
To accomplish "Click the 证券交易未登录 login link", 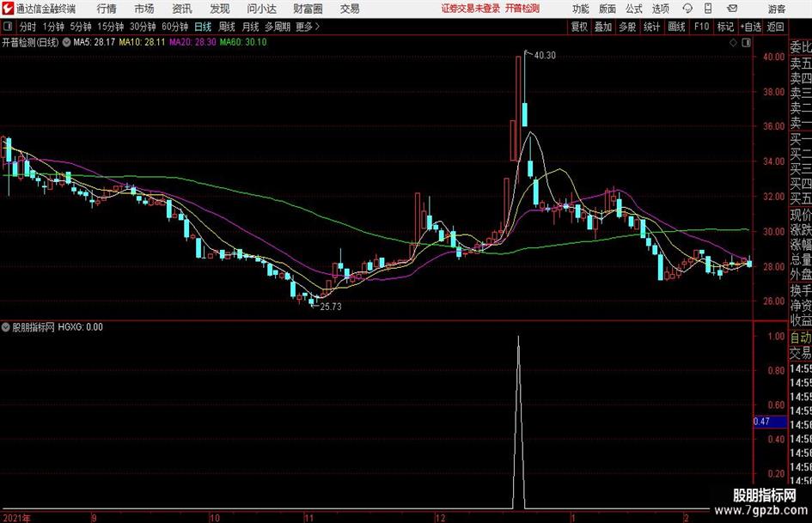I will (x=471, y=9).
